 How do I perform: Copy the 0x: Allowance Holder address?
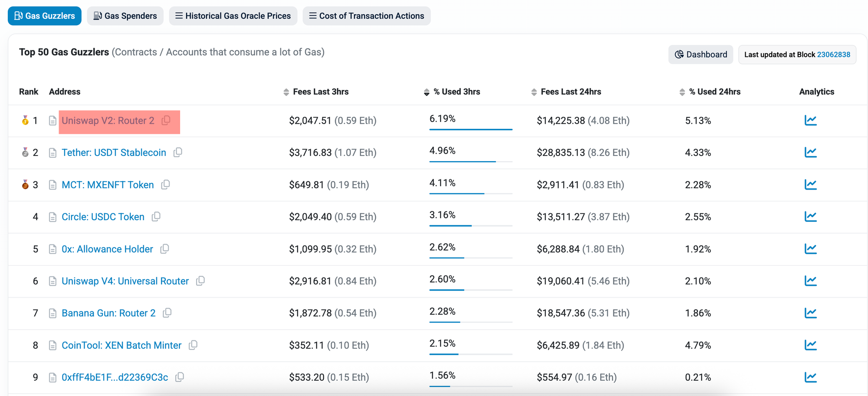tap(164, 249)
